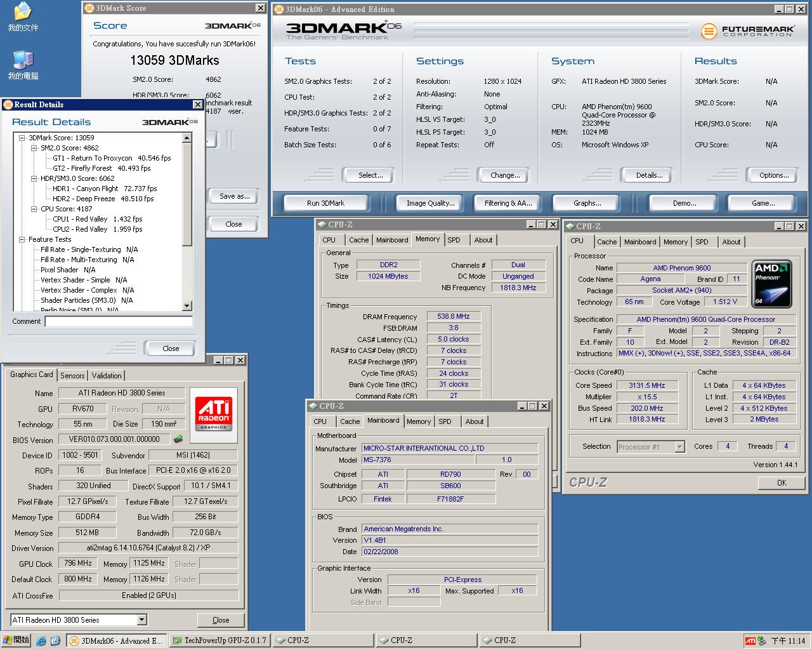Click the first CPU-Z taskbar button
Viewport: 812px width, 650px height.
(x=322, y=640)
